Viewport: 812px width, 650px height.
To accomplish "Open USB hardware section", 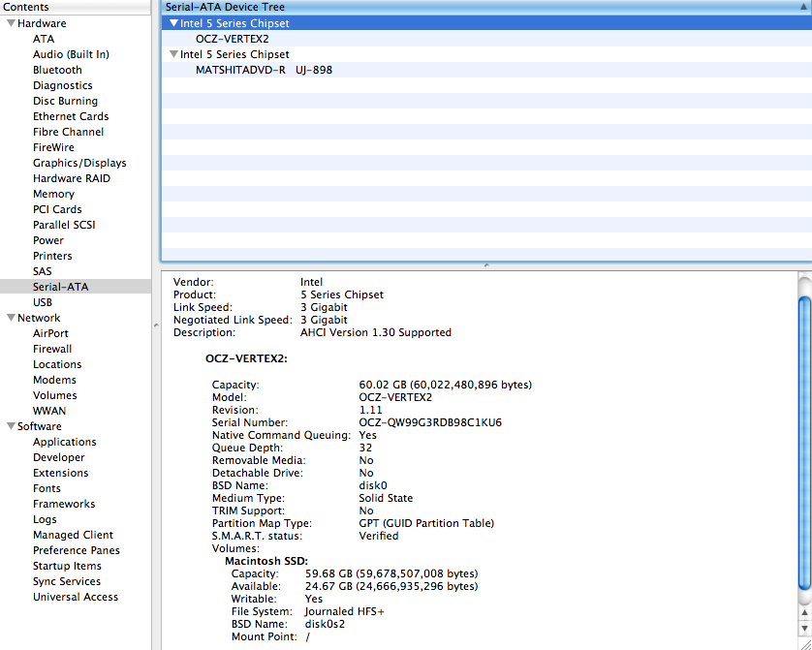I will pos(43,302).
